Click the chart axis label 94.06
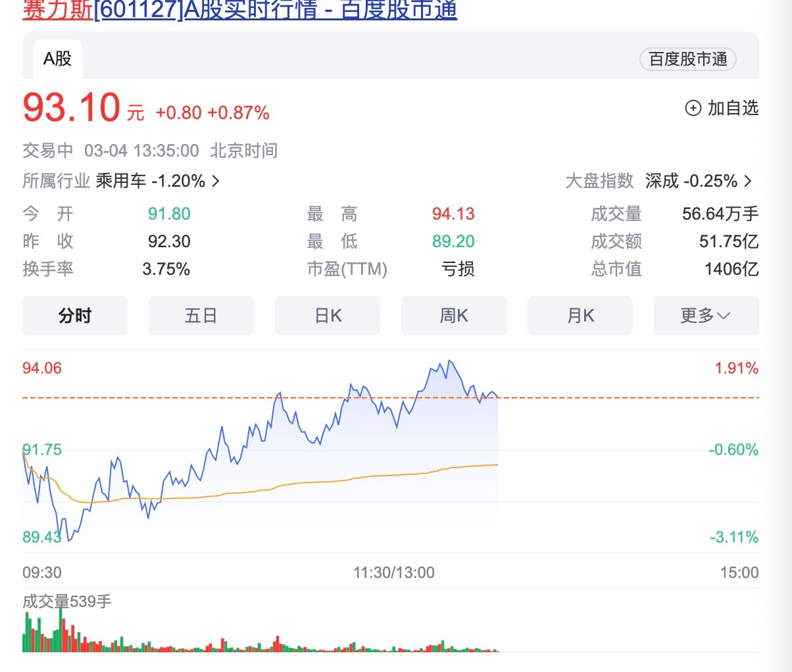This screenshot has height=672, width=792. [x=42, y=368]
